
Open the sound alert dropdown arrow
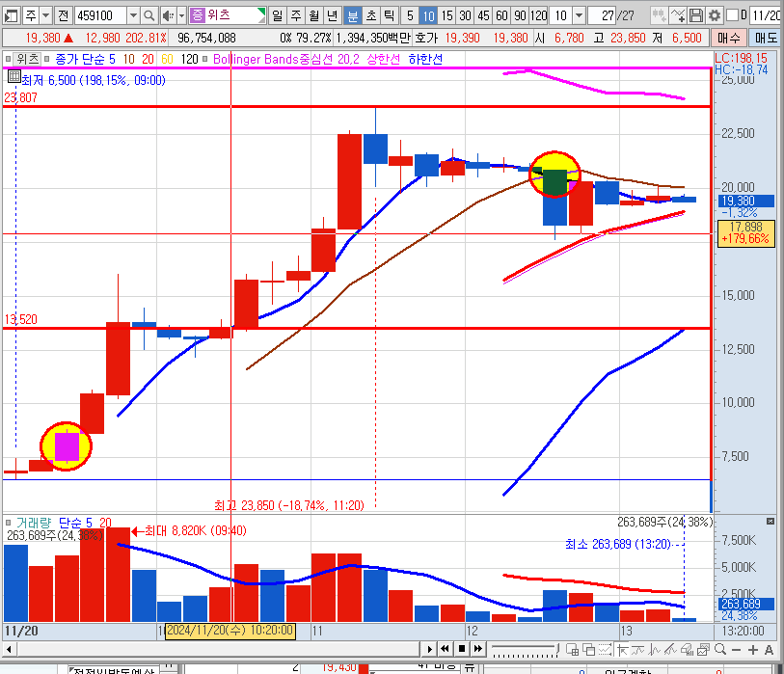click(x=181, y=16)
